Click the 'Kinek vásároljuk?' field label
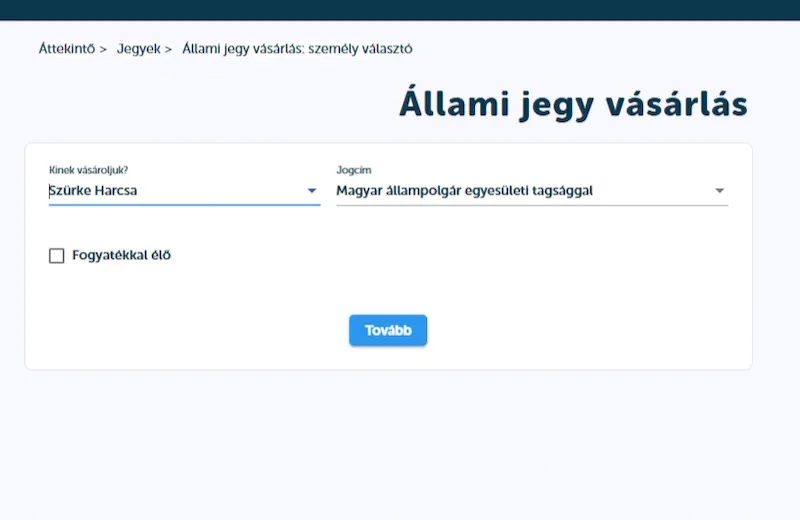The height and width of the screenshot is (520, 800). (88, 170)
